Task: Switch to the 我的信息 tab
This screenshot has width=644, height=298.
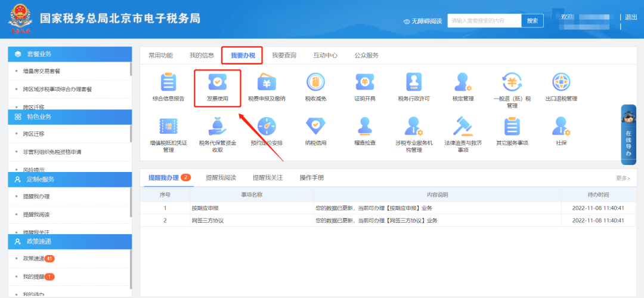Action: click(x=202, y=56)
